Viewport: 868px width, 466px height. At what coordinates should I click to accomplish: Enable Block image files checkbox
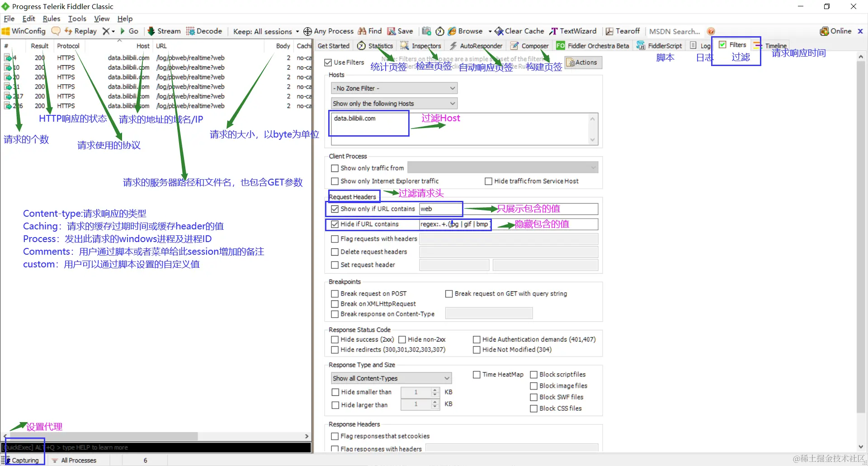tap(534, 386)
